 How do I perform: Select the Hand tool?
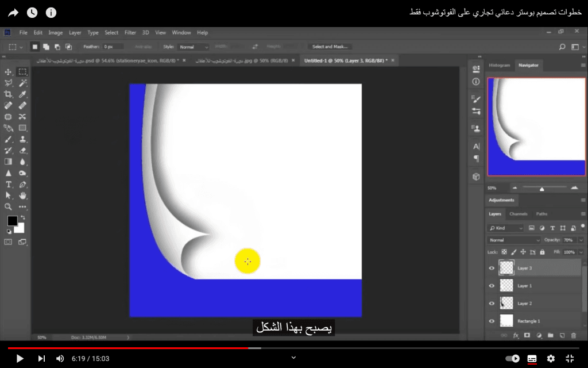pyautogui.click(x=22, y=195)
